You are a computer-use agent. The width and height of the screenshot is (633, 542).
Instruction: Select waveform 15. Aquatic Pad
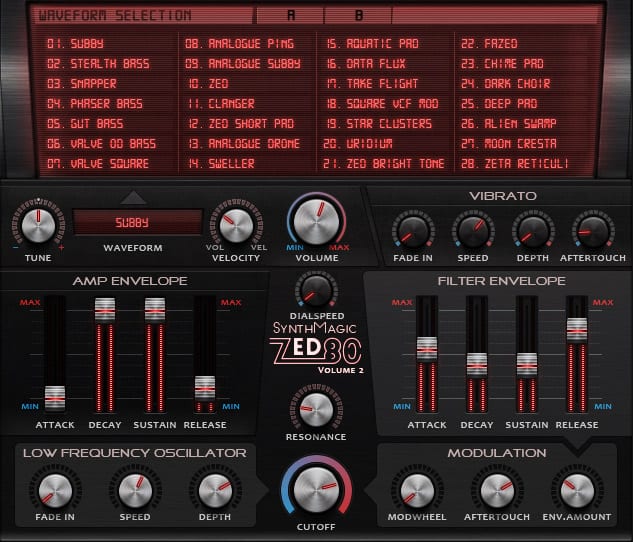373,44
